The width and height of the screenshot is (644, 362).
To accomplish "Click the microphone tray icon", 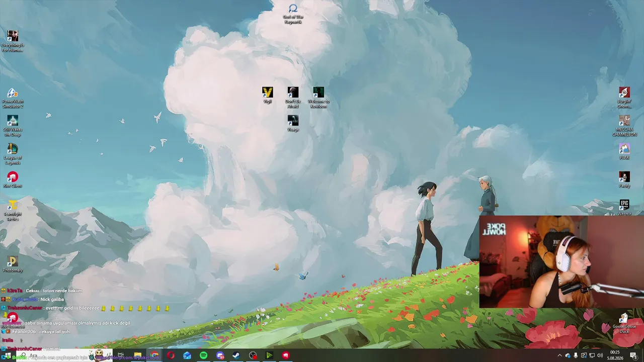I will [x=576, y=355].
